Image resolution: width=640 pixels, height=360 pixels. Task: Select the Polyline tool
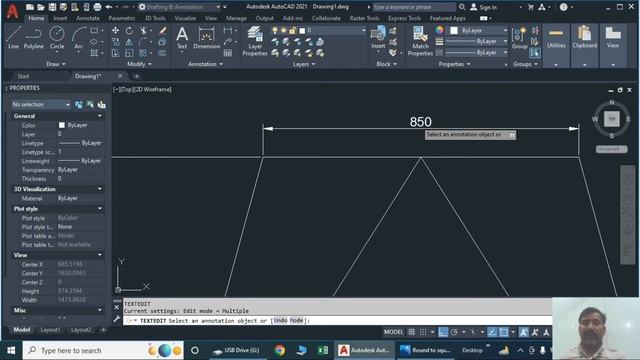pos(33,38)
